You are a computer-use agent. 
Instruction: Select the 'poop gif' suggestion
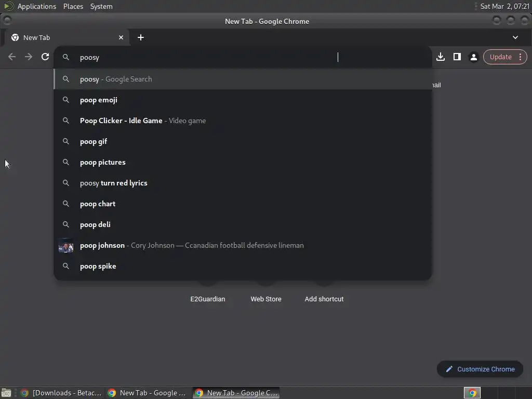tap(243, 141)
